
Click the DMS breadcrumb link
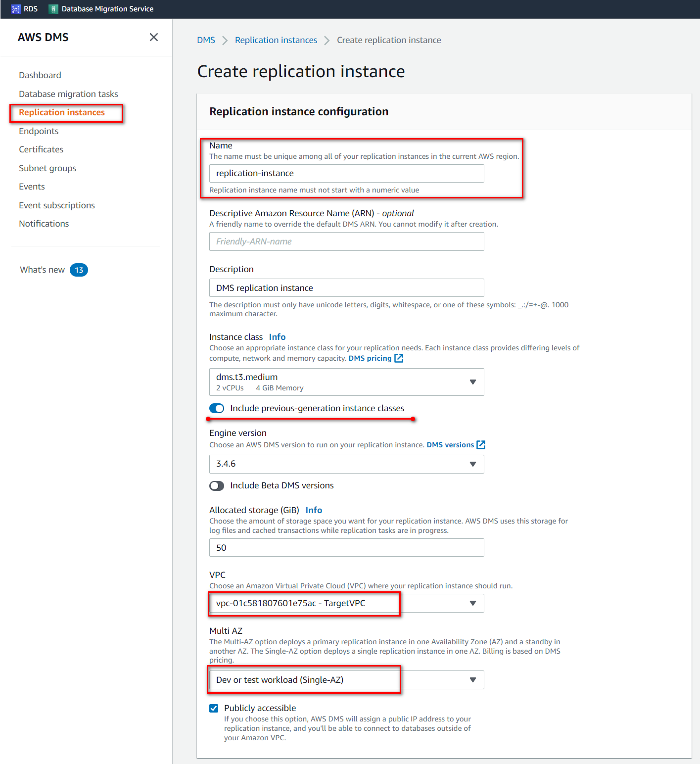pos(206,40)
